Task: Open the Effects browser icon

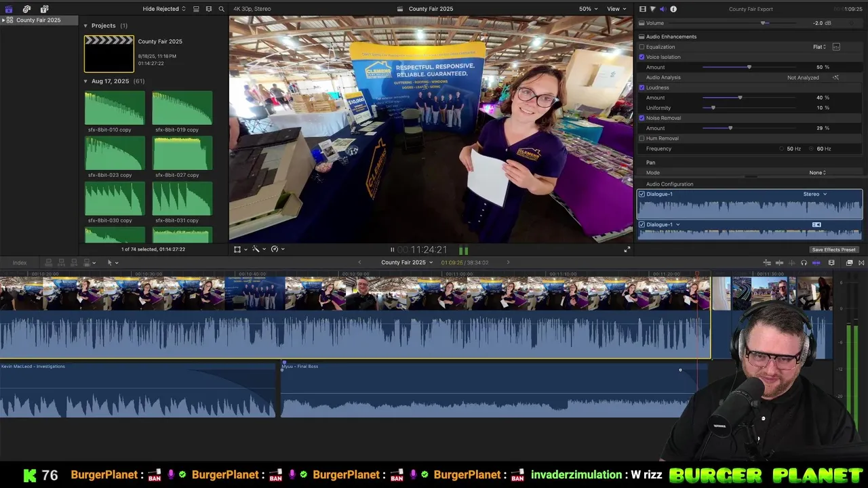Action: [849, 262]
